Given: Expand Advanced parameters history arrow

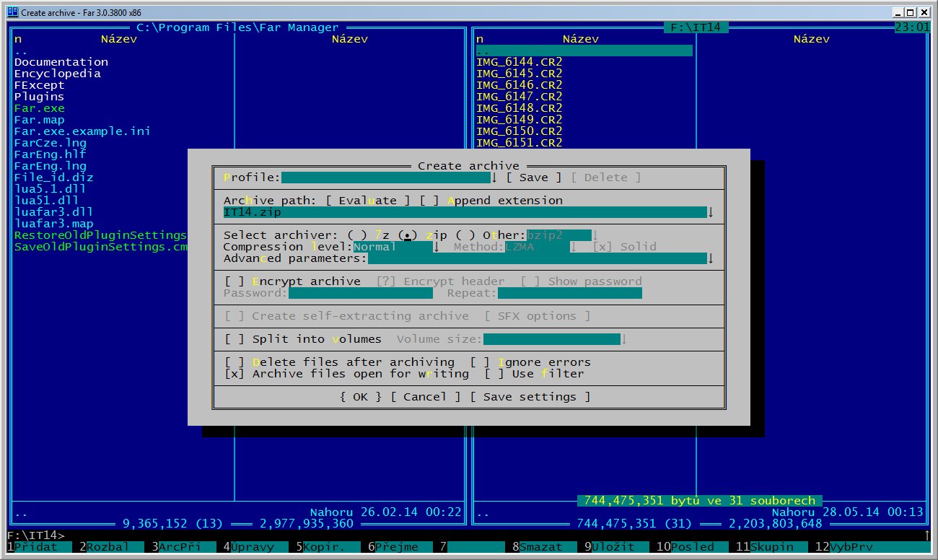Looking at the screenshot, I should [x=711, y=258].
